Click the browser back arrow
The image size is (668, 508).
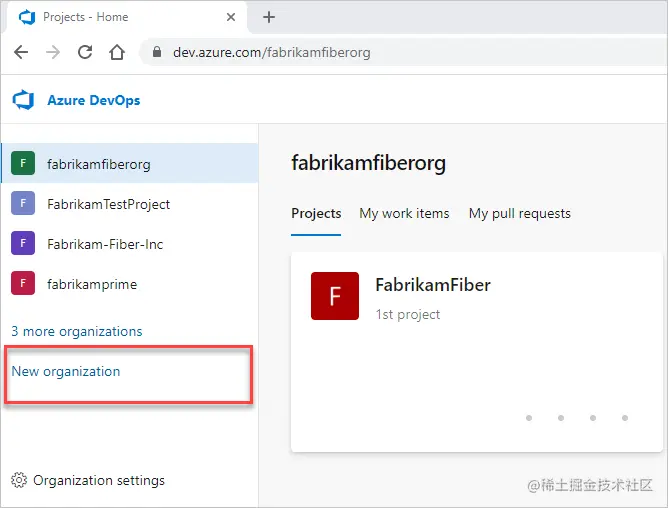pyautogui.click(x=21, y=52)
